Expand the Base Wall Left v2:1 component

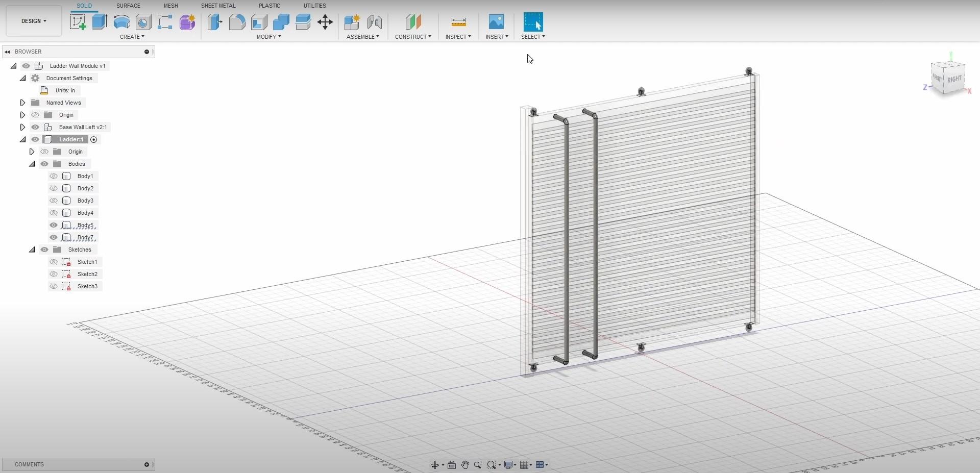coord(22,127)
